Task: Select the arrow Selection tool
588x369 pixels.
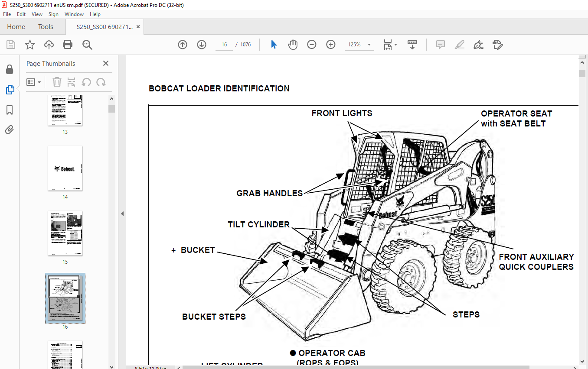Action: click(x=274, y=45)
